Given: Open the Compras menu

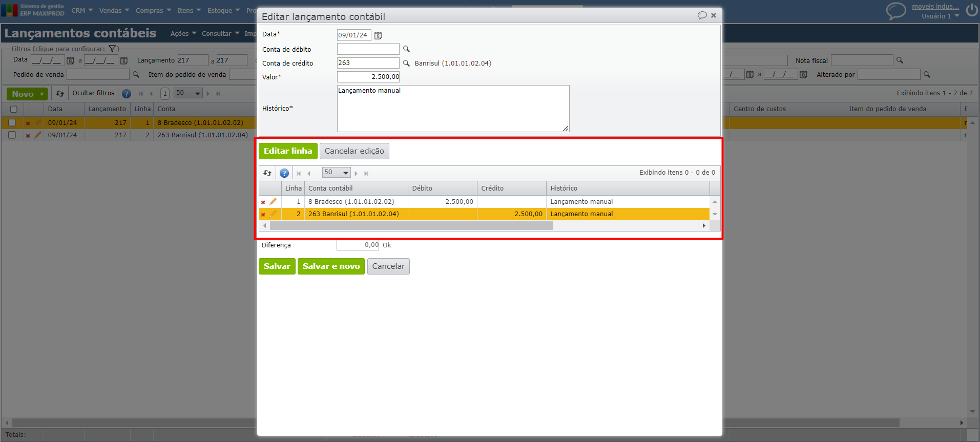Looking at the screenshot, I should point(154,10).
